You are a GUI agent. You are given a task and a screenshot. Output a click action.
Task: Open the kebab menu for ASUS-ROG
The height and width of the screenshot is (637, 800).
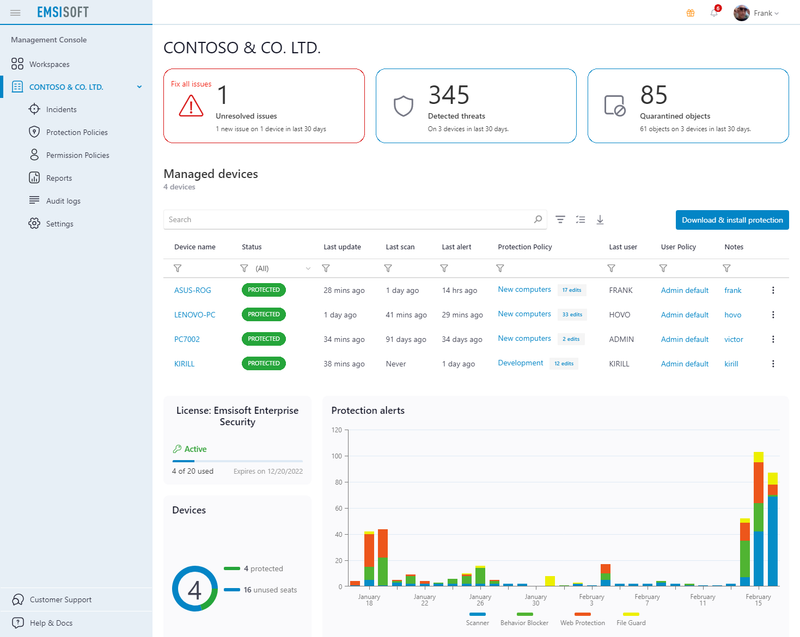[772, 290]
